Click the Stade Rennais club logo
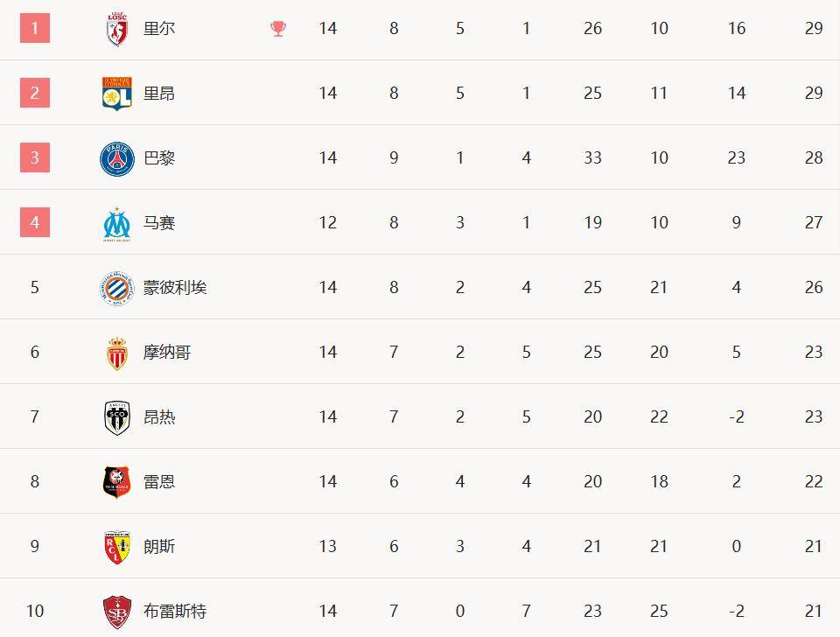840x637 pixels. tap(116, 482)
